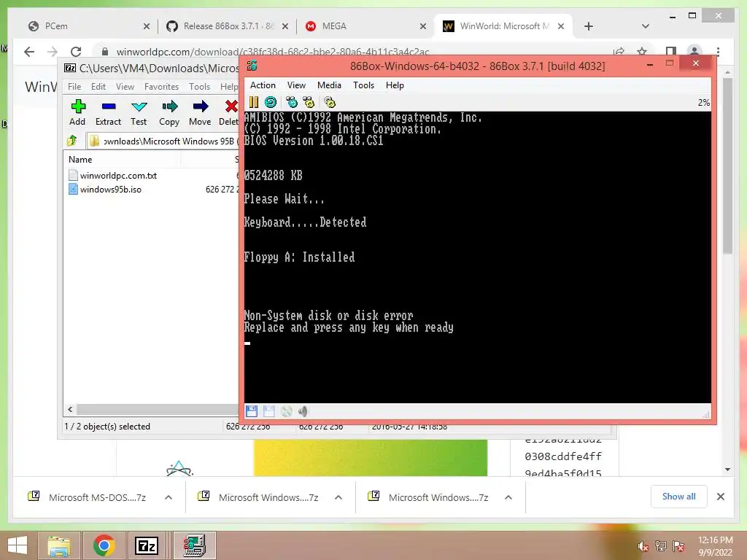Open Chrome's side panel icon
Image resolution: width=747 pixels, height=560 pixels.
point(671,52)
